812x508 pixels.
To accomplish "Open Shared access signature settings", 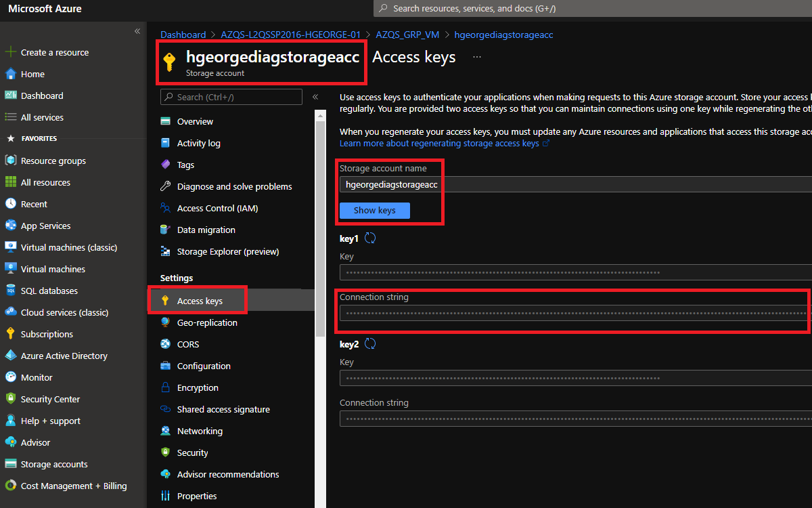I will (223, 410).
